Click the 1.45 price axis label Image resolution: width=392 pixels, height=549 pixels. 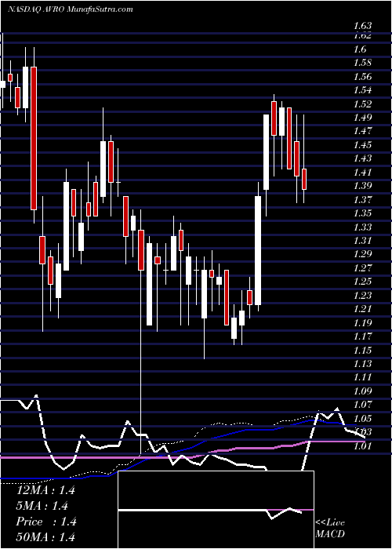(x=362, y=145)
